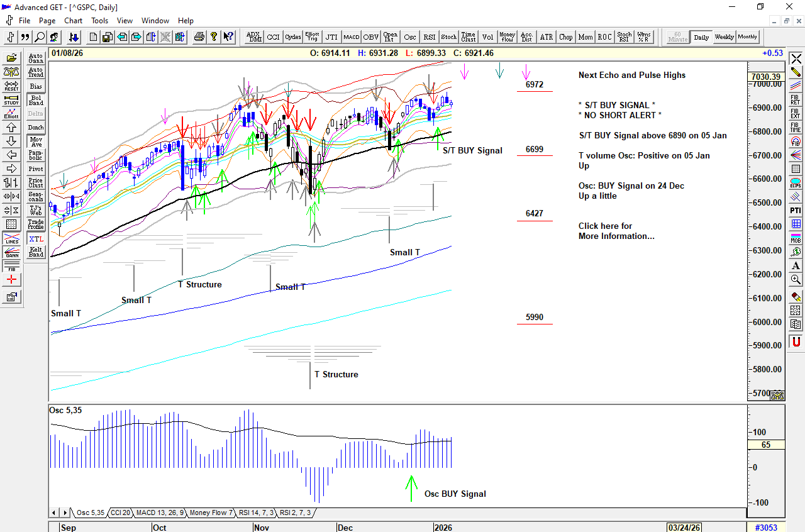Select the Elliott wave tool in left sidebar
This screenshot has height=532, width=805.
point(11,114)
